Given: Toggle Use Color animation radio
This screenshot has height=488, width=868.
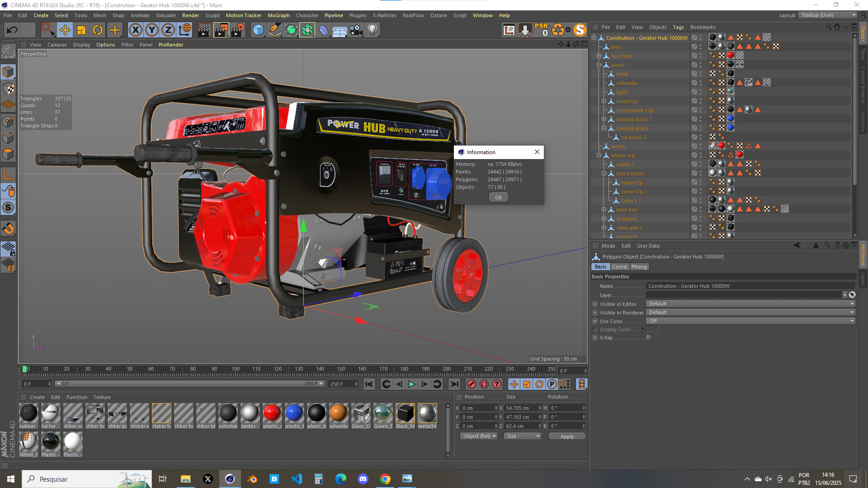Looking at the screenshot, I should [595, 321].
